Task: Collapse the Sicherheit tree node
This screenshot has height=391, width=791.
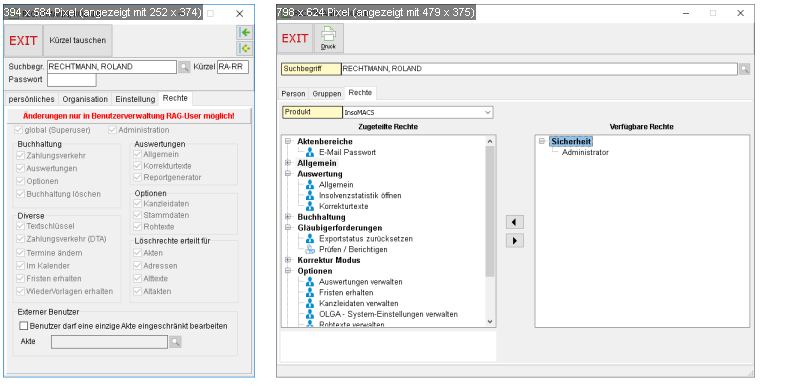Action: (x=542, y=141)
